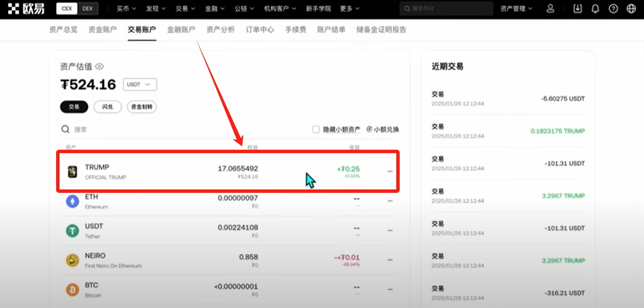Click TRUMP balance 17.0655492
Viewport: 644px width, 308px height.
point(238,168)
